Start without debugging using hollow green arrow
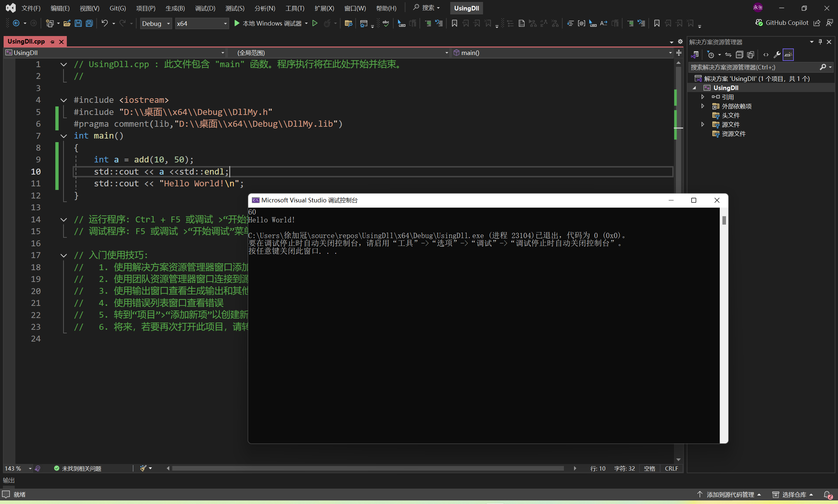Image resolution: width=838 pixels, height=504 pixels. [x=315, y=23]
